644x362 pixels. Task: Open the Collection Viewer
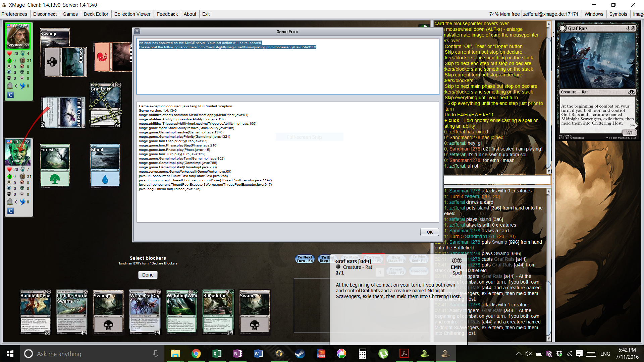click(132, 14)
